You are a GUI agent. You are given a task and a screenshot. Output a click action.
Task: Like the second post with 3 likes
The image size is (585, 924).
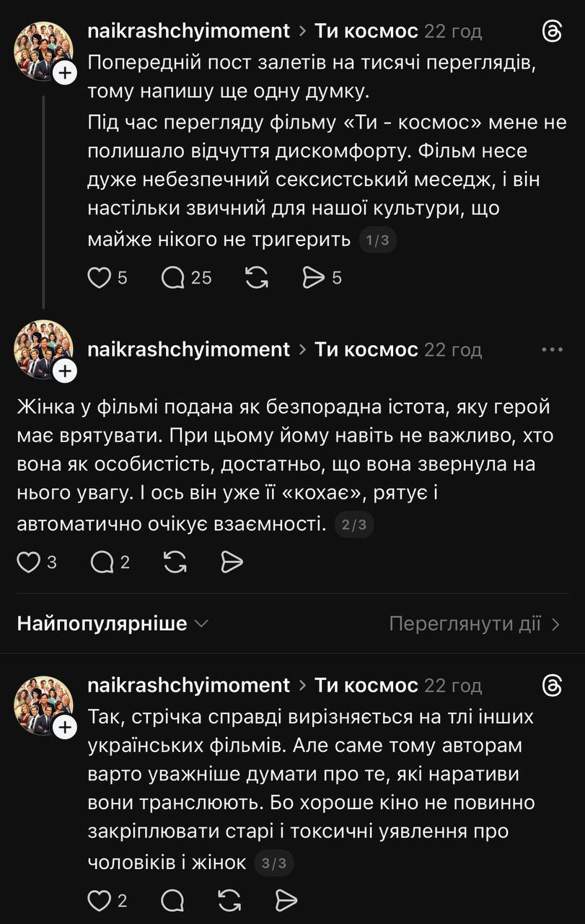(28, 562)
